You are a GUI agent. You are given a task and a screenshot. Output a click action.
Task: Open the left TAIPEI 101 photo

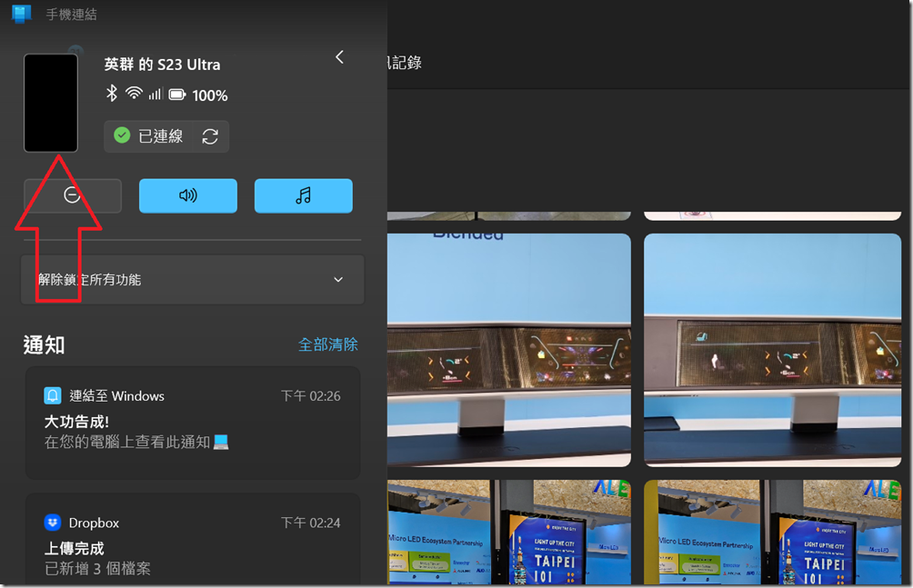509,533
